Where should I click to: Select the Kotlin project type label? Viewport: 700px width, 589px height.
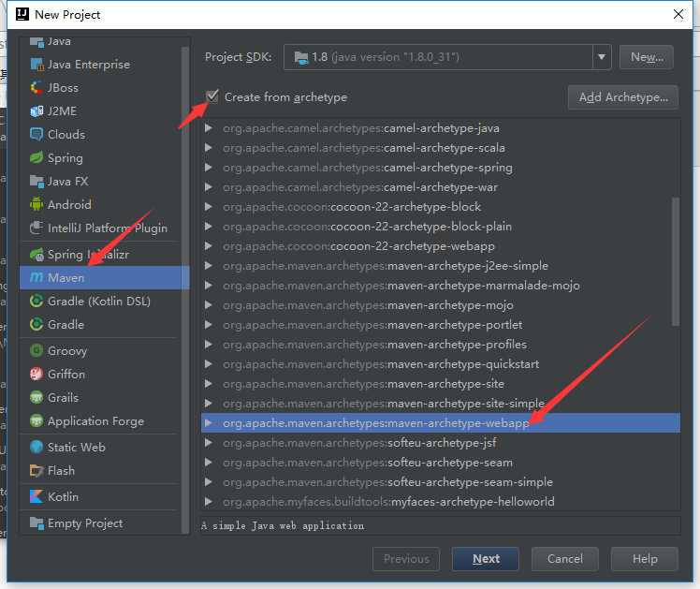[x=63, y=496]
